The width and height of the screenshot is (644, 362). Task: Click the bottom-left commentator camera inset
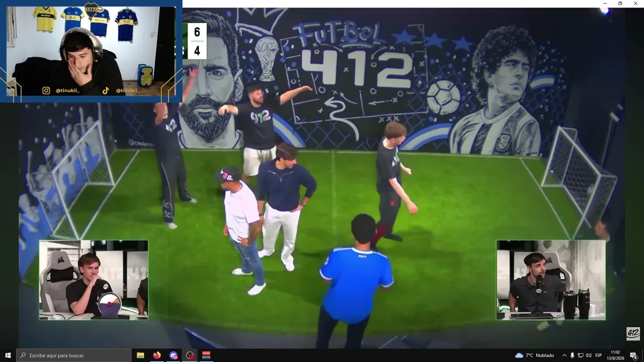pyautogui.click(x=94, y=280)
